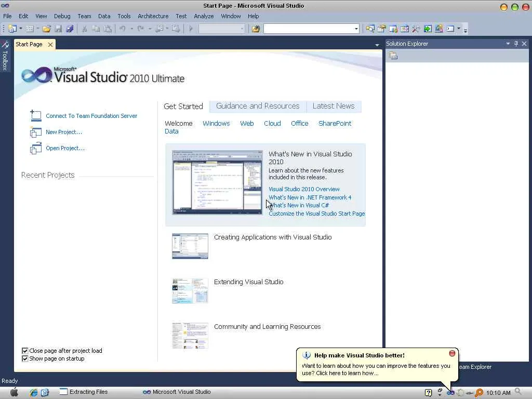Screen dimensions: 532x399
Task: Close the Start Page tab
Action: tap(50, 45)
